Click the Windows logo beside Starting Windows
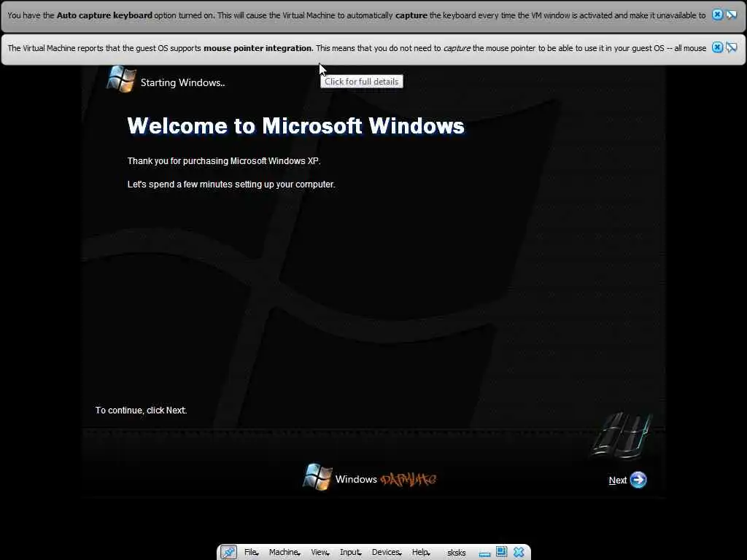Screen dimensions: 747x560 tap(121, 79)
